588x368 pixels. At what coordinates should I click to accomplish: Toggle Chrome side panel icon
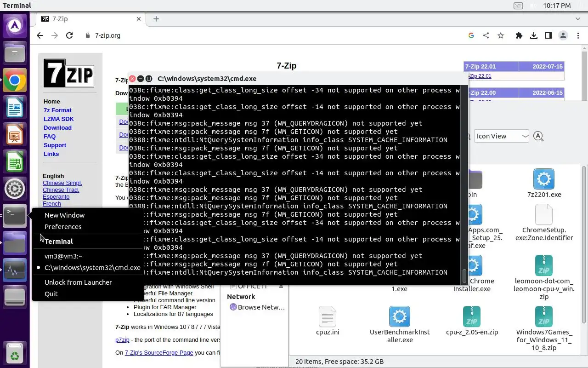tap(548, 35)
